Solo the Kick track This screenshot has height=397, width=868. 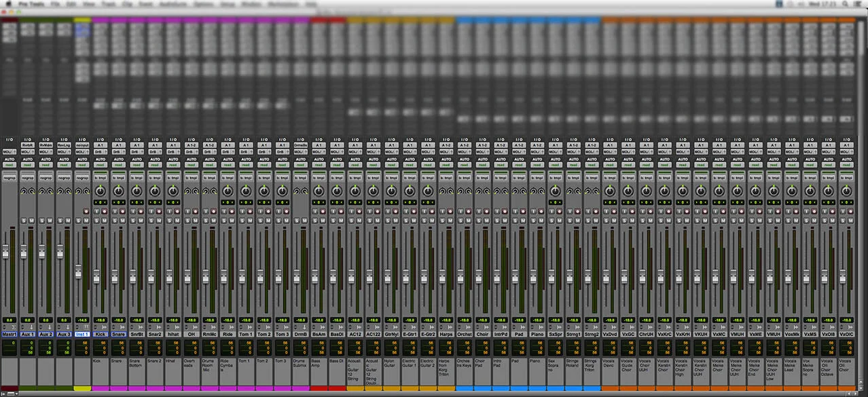click(x=96, y=221)
